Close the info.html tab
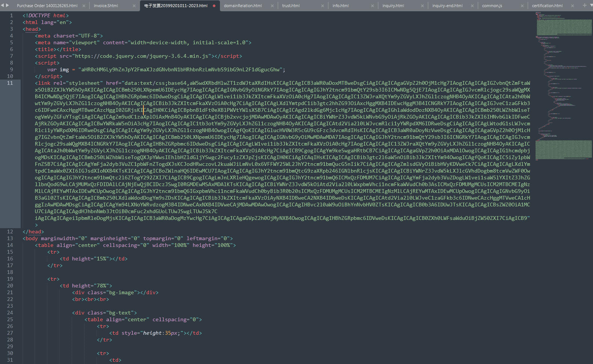This screenshot has width=593, height=364. pyautogui.click(x=372, y=6)
